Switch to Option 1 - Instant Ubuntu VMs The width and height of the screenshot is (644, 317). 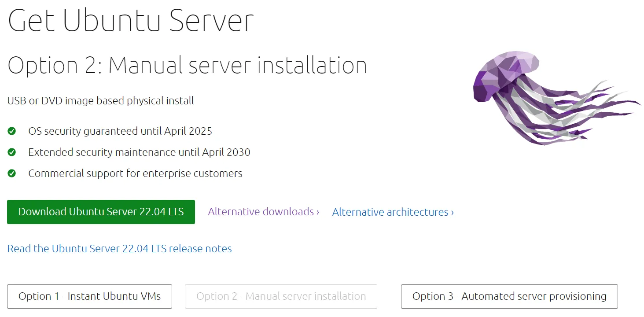tap(89, 296)
